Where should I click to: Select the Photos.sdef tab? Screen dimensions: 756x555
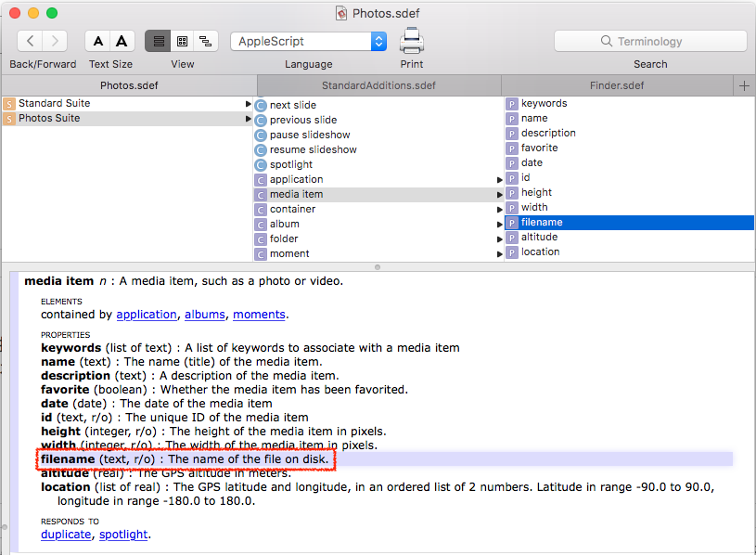(129, 85)
